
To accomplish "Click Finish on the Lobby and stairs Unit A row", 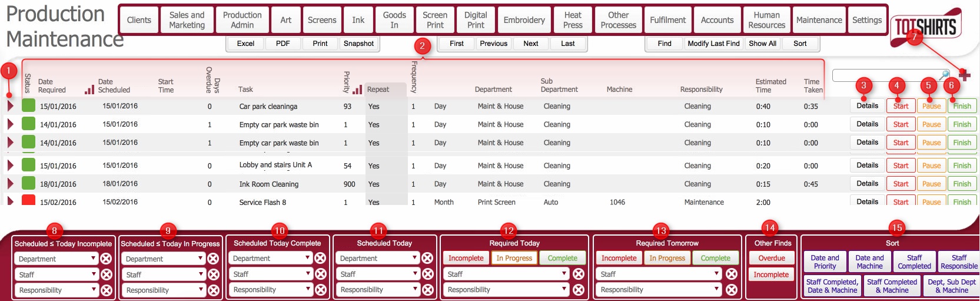I will (x=962, y=166).
